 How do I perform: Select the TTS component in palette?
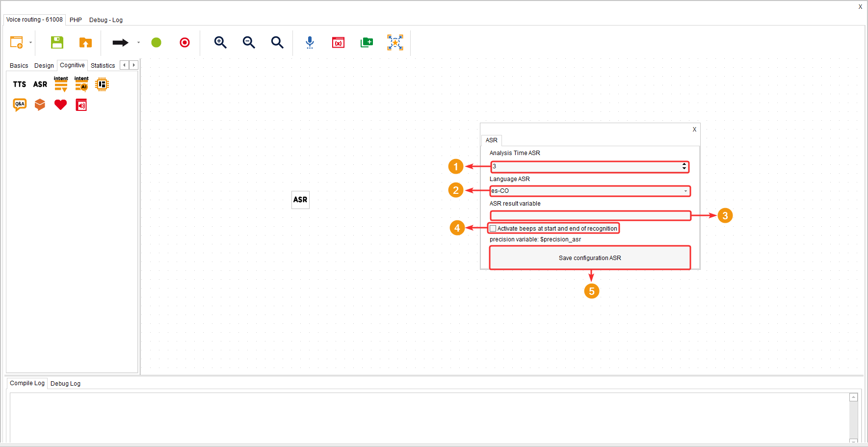[x=20, y=84]
